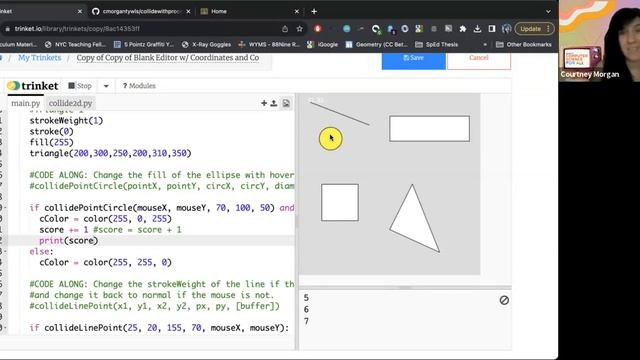
Task: Open the dropdown arrow next to Stop
Action: [x=106, y=86]
